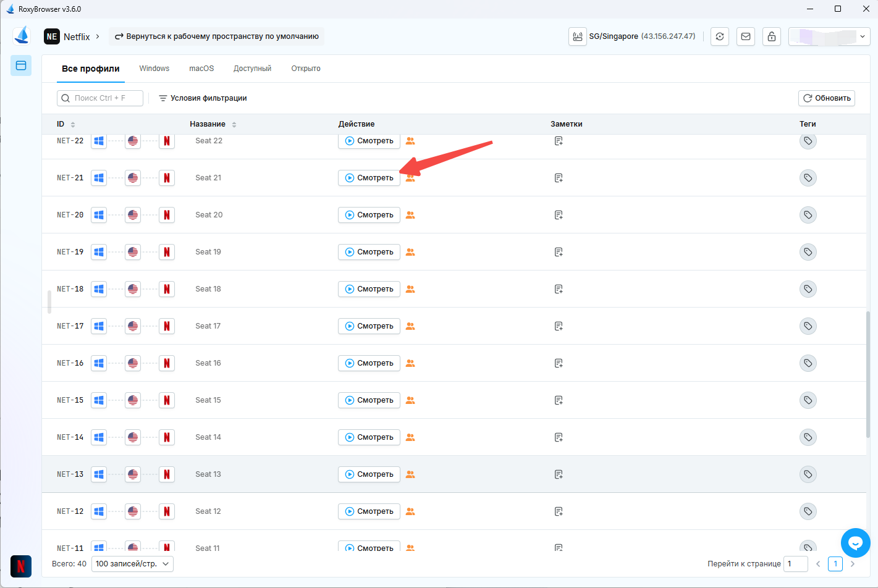Expand the Netflix workspace chevron
The height and width of the screenshot is (588, 878).
(98, 36)
